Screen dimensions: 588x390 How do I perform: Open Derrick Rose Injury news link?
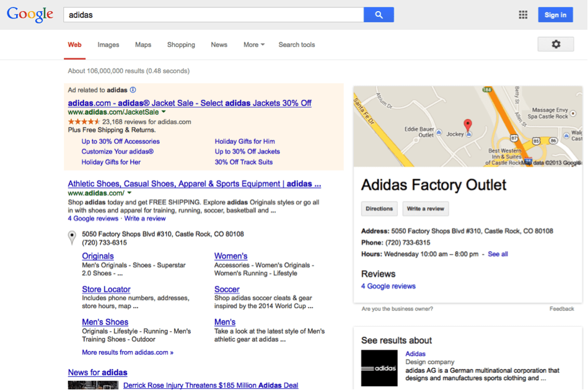[211, 386]
